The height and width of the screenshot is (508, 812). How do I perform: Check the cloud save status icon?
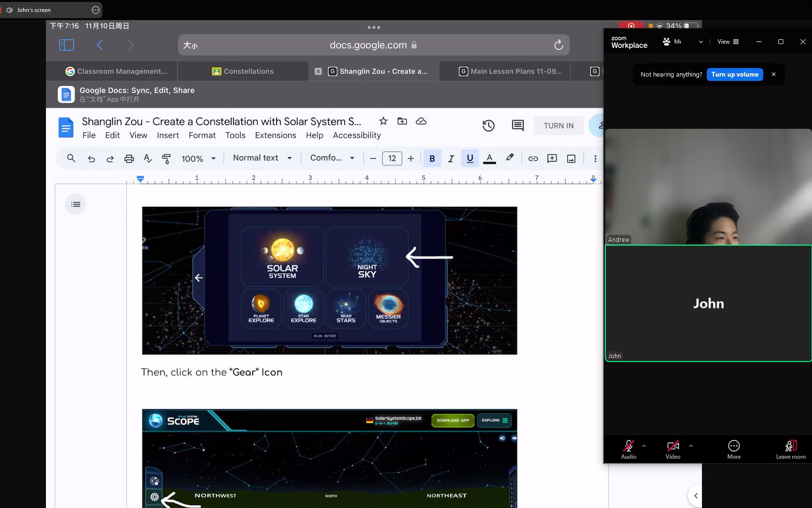pos(421,121)
